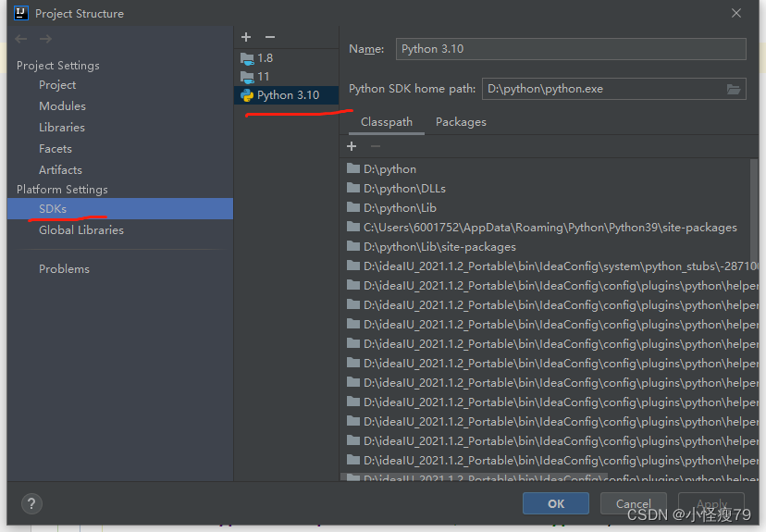
Task: Select the Python 3.10 SDK entry
Action: pos(286,95)
